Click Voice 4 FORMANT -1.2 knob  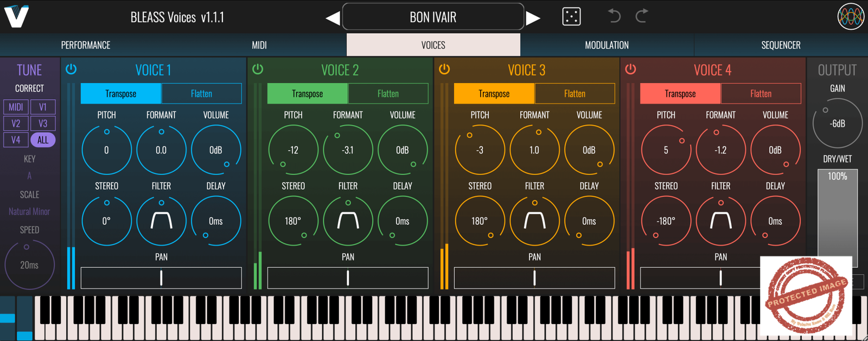coord(720,150)
